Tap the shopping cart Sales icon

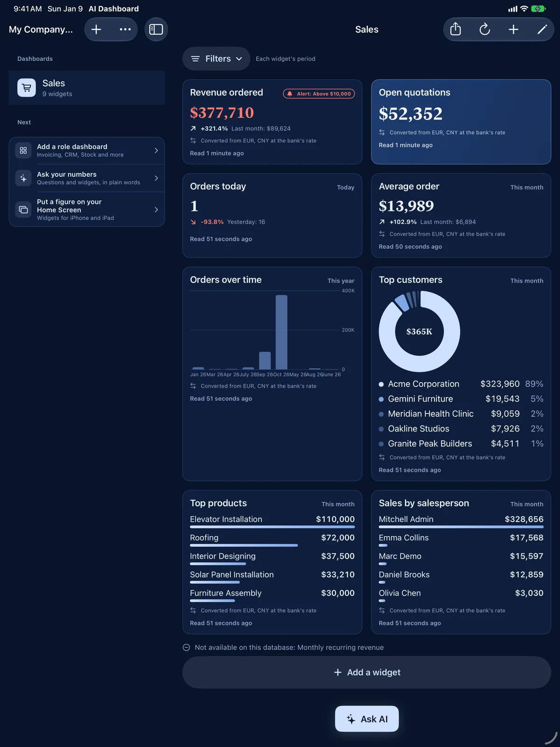27,88
